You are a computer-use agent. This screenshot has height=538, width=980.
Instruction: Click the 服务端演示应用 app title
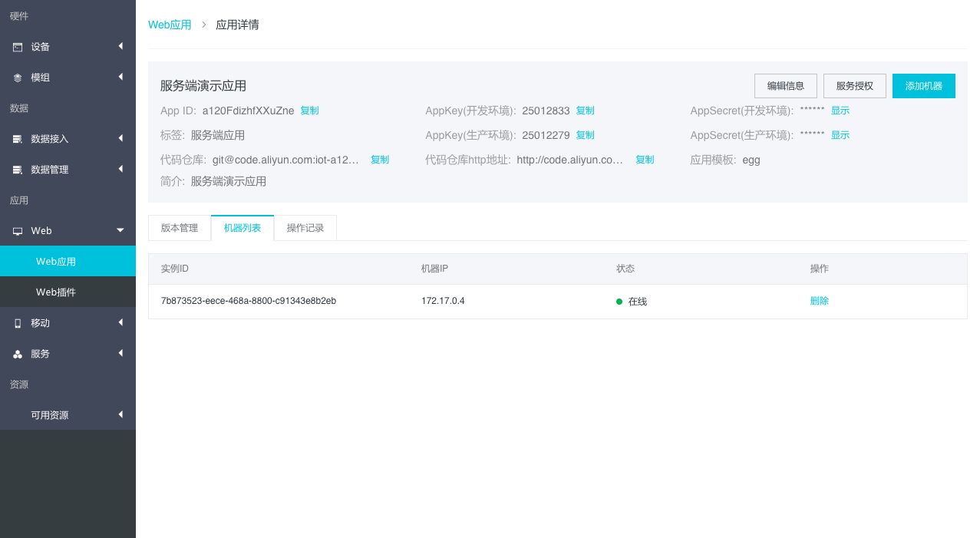(203, 86)
